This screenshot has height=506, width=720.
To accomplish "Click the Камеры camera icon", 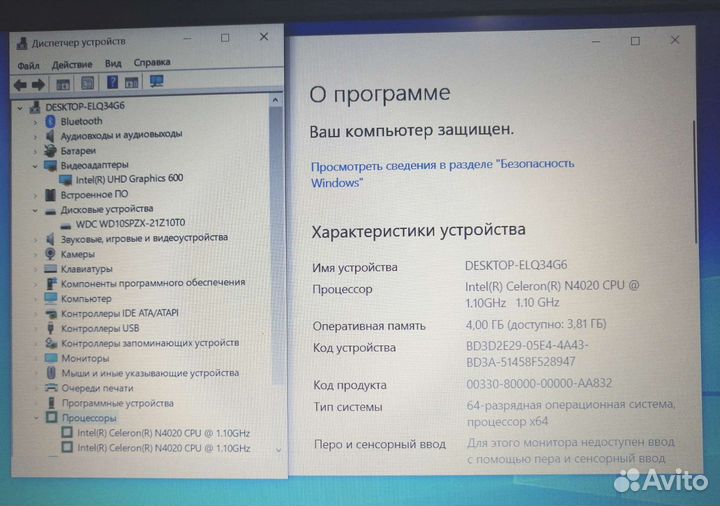I will pyautogui.click(x=51, y=254).
